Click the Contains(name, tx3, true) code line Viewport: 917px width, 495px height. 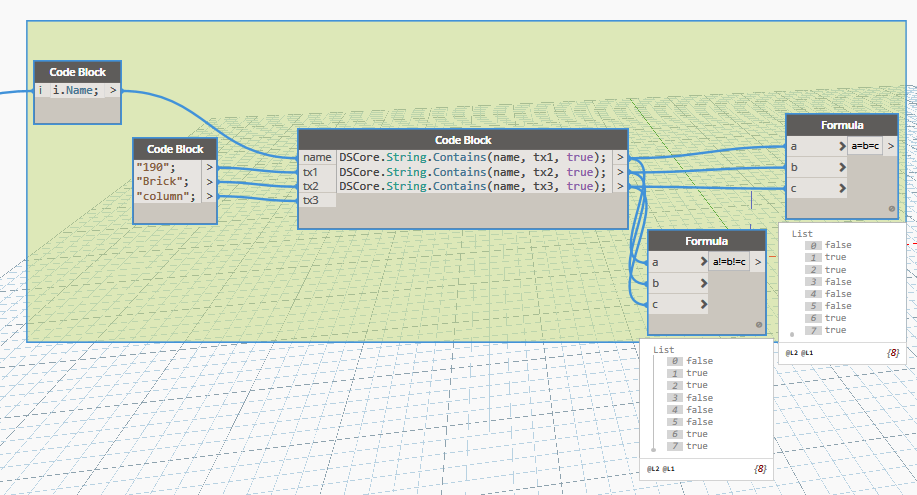tap(473, 186)
